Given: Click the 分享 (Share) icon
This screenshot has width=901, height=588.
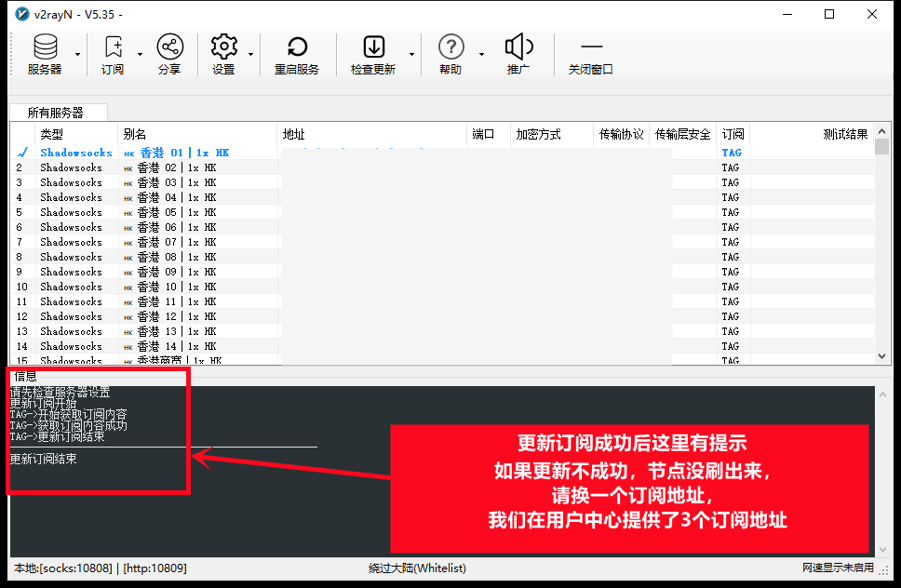Looking at the screenshot, I should [x=169, y=47].
